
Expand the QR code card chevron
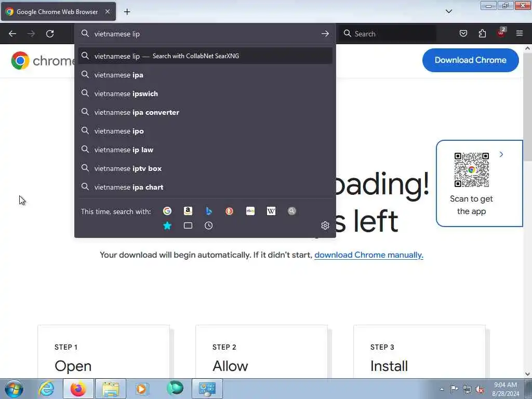[501, 154]
